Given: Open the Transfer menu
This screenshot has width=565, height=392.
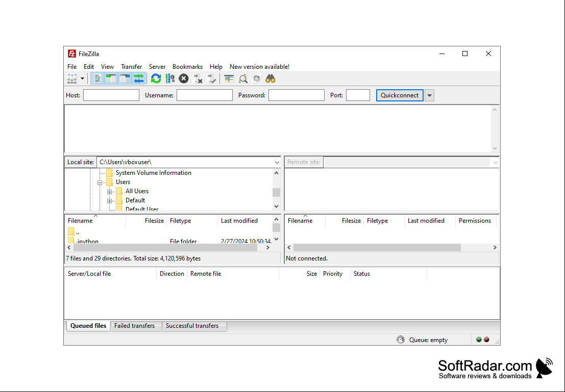Looking at the screenshot, I should (x=132, y=67).
